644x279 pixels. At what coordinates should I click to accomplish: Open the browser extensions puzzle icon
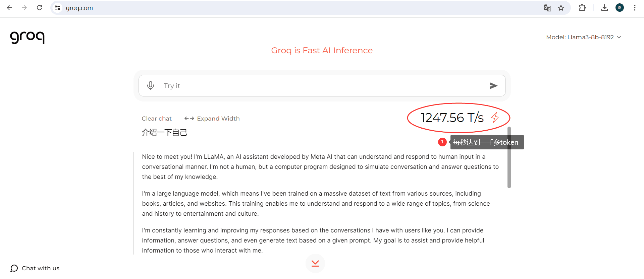point(582,8)
